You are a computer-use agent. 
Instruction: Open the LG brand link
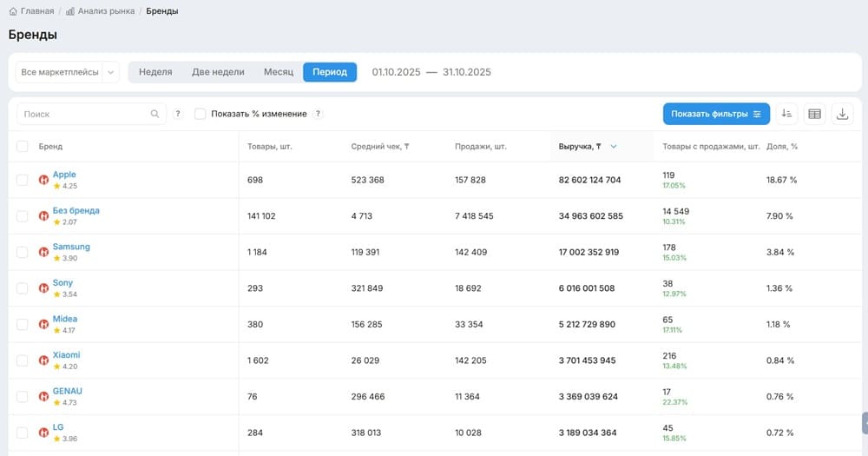[x=58, y=426]
